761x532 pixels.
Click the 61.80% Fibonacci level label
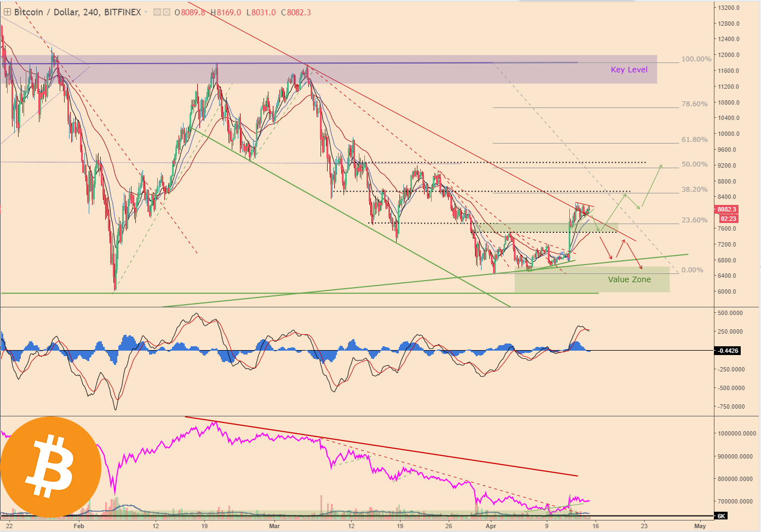[695, 140]
